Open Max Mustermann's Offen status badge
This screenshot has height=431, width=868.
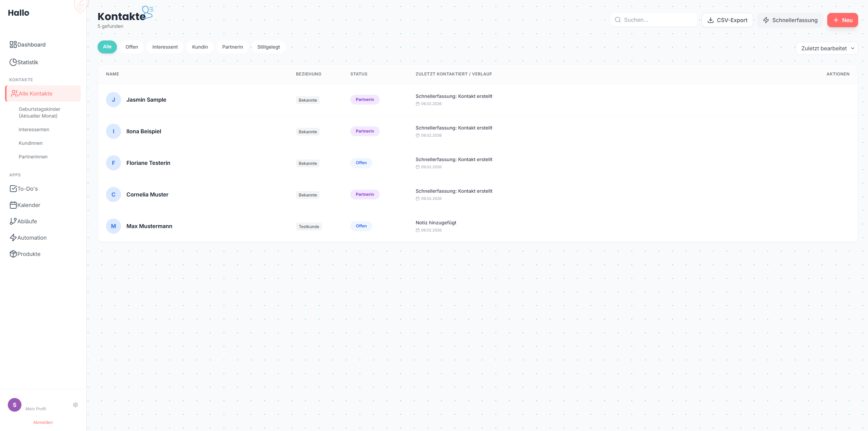click(361, 226)
